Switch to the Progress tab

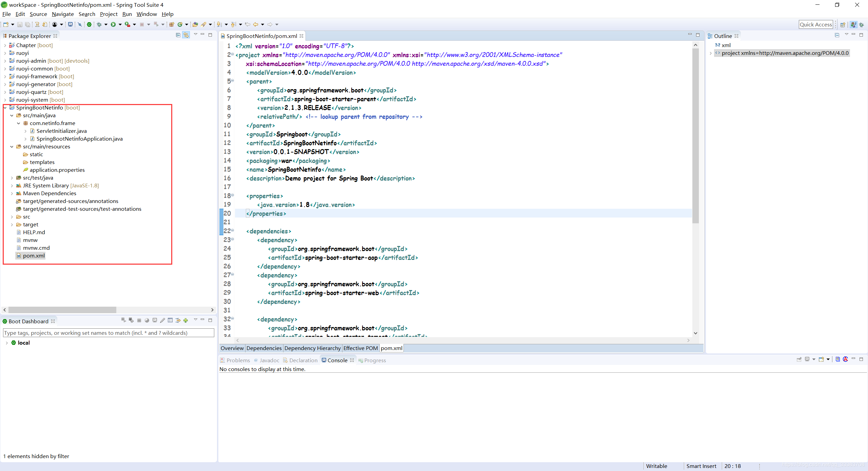[x=372, y=360]
